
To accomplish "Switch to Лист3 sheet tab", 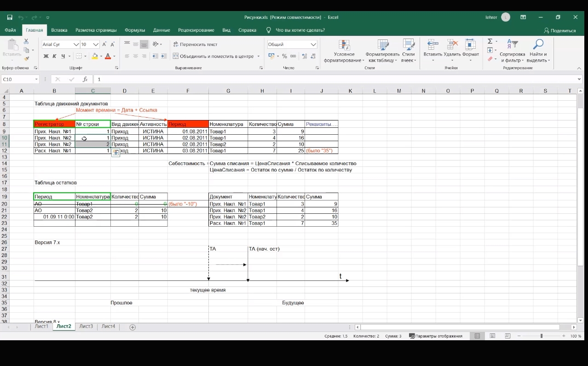I will click(x=86, y=326).
